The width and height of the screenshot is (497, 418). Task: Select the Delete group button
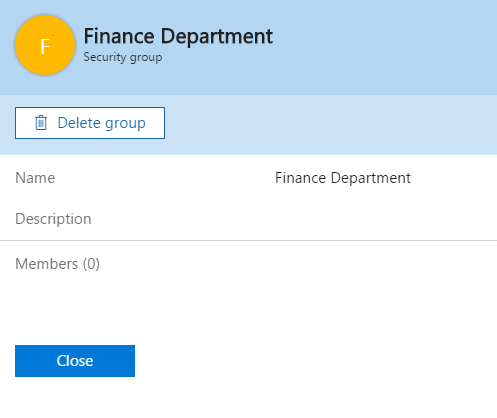(90, 123)
